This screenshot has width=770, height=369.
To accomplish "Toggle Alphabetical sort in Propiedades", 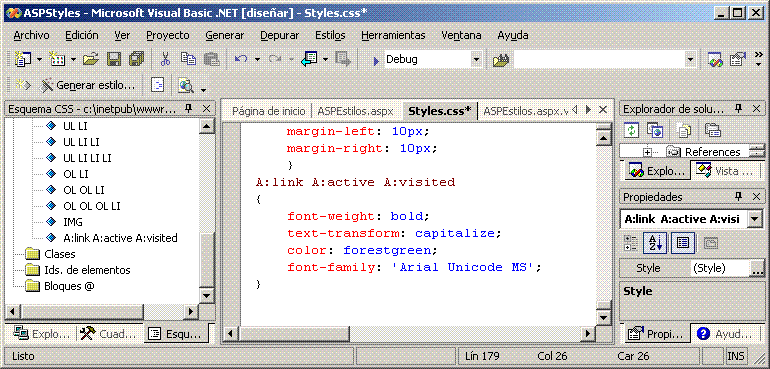I will [655, 243].
